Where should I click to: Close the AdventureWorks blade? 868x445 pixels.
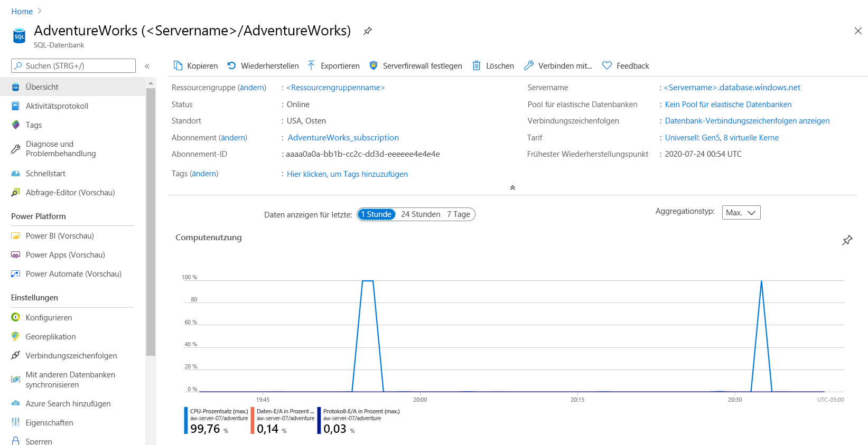858,31
